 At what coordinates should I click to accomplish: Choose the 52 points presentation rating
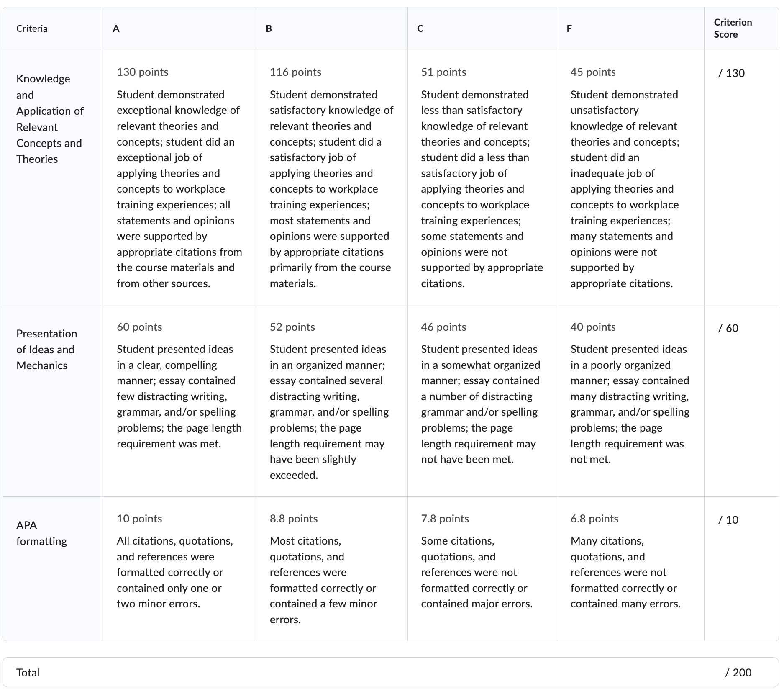click(x=332, y=401)
